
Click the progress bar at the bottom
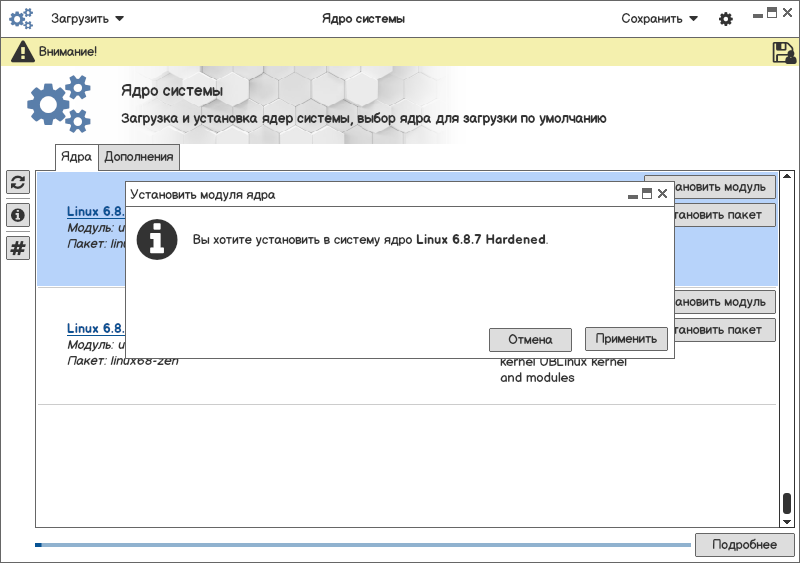click(x=363, y=545)
